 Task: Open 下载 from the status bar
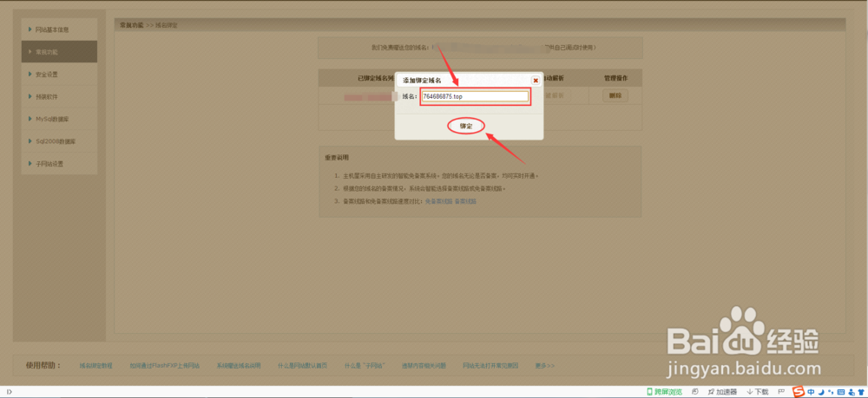757,392
